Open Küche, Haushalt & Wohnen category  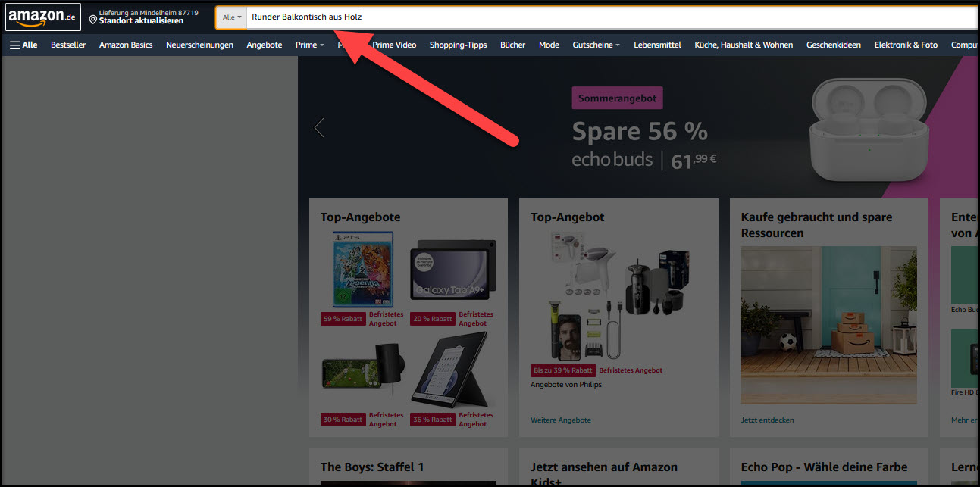tap(744, 45)
